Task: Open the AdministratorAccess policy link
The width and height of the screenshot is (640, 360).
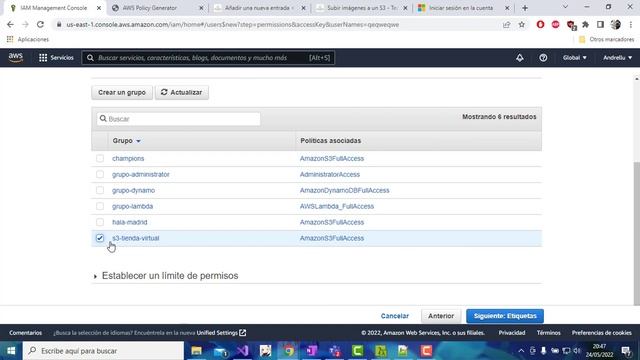Action: click(x=330, y=174)
